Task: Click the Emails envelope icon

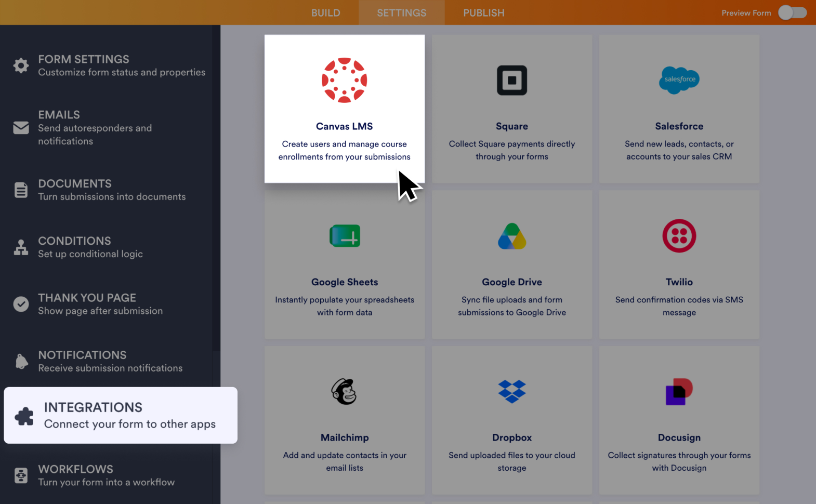Action: [21, 127]
